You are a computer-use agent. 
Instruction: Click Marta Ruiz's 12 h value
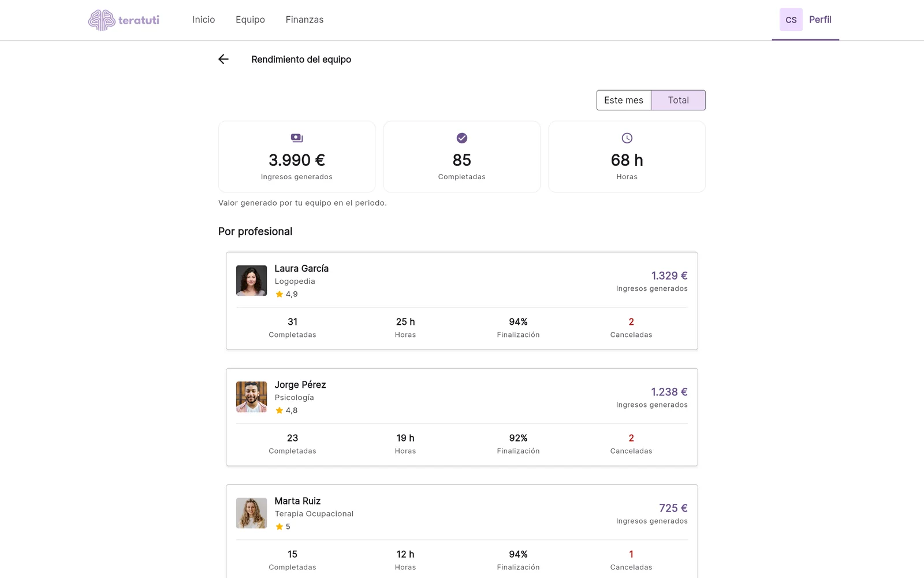click(405, 554)
